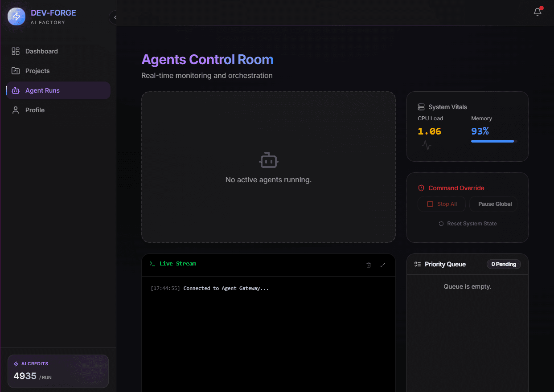554x392 pixels.
Task: Expand the Live Stream terminal to fullscreen
Action: point(383,265)
